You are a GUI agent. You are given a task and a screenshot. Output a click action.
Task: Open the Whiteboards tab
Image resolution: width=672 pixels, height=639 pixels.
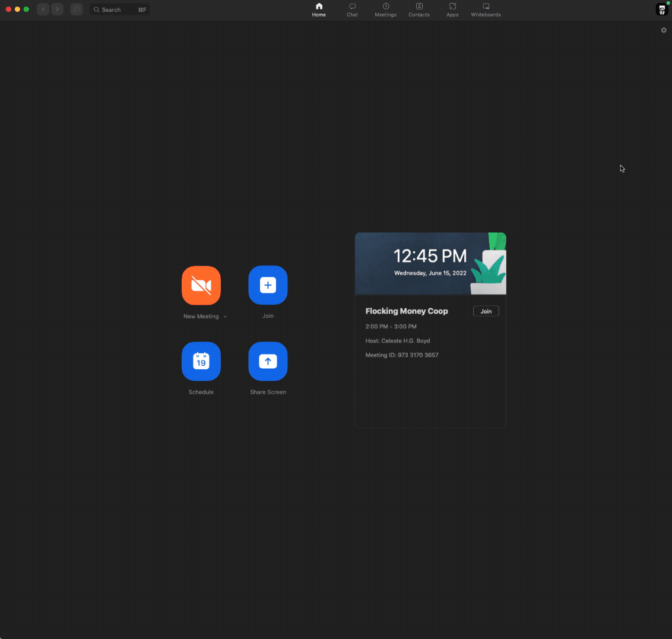486,10
